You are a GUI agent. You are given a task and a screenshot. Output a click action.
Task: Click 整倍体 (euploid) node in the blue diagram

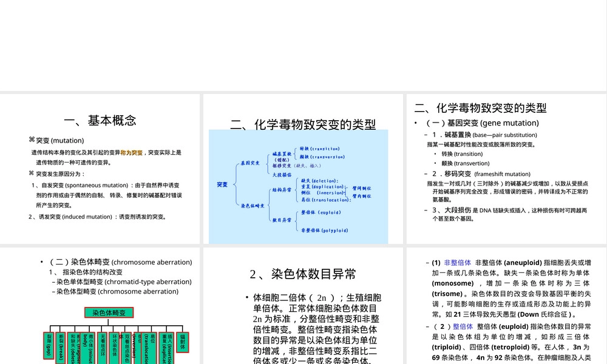tap(321, 212)
